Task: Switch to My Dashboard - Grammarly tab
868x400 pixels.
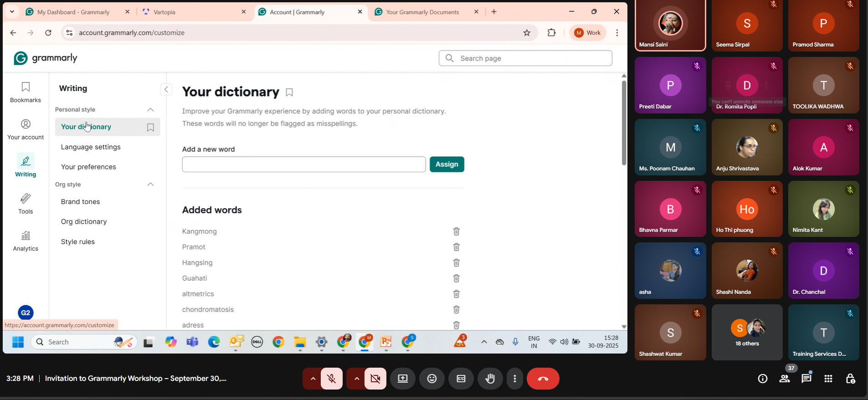Action: [x=73, y=12]
